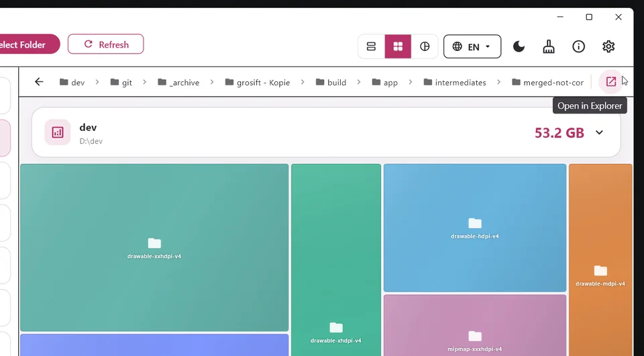The image size is (644, 356).
Task: Click the Refresh button
Action: [x=105, y=44]
